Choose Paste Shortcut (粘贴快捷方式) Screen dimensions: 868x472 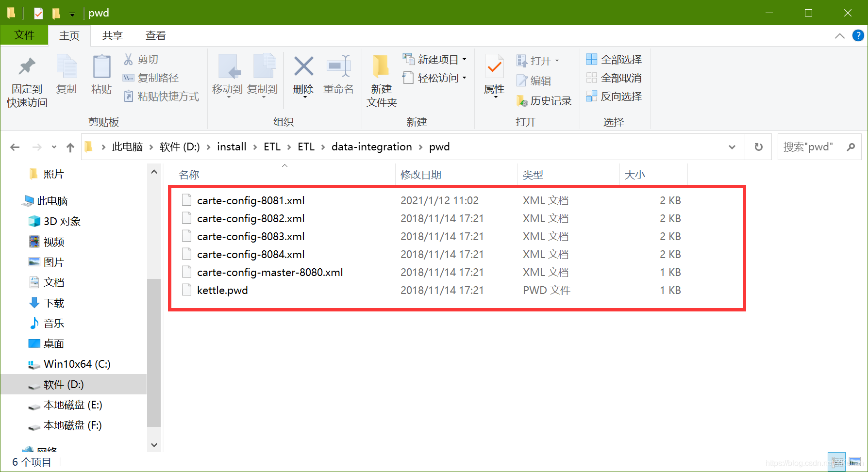click(x=161, y=96)
